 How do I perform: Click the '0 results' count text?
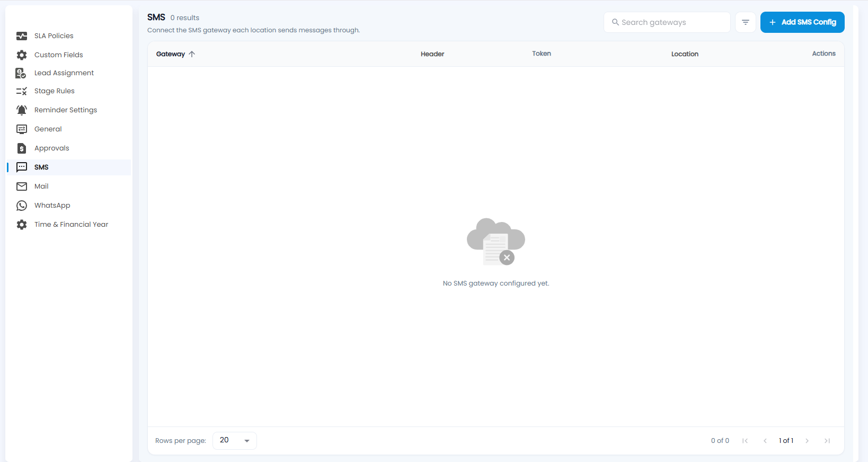coord(185,18)
